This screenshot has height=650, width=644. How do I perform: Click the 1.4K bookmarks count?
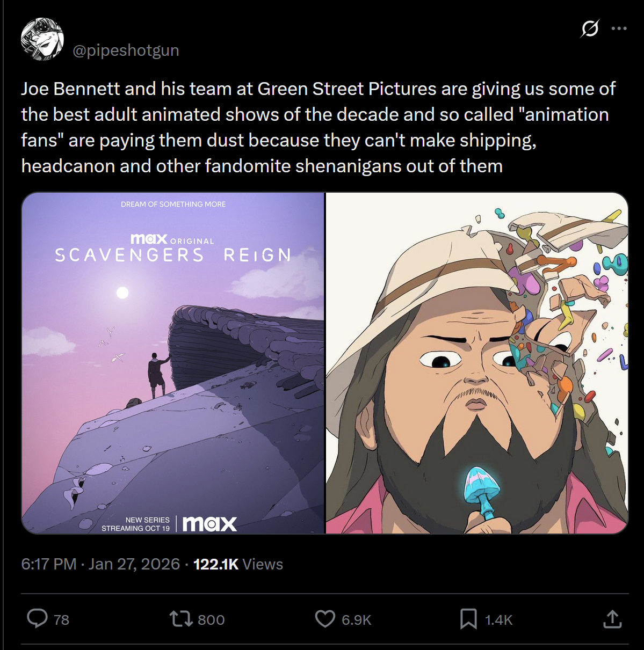pos(498,620)
